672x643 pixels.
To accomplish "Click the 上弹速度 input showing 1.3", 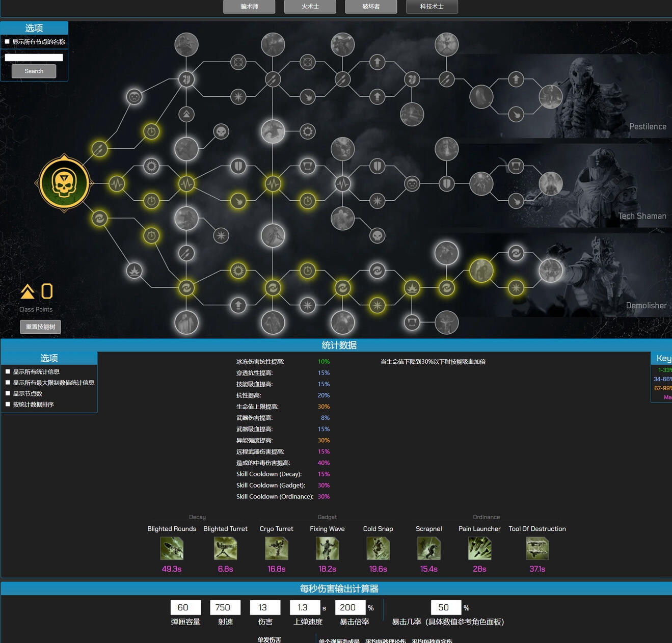I will [x=305, y=607].
